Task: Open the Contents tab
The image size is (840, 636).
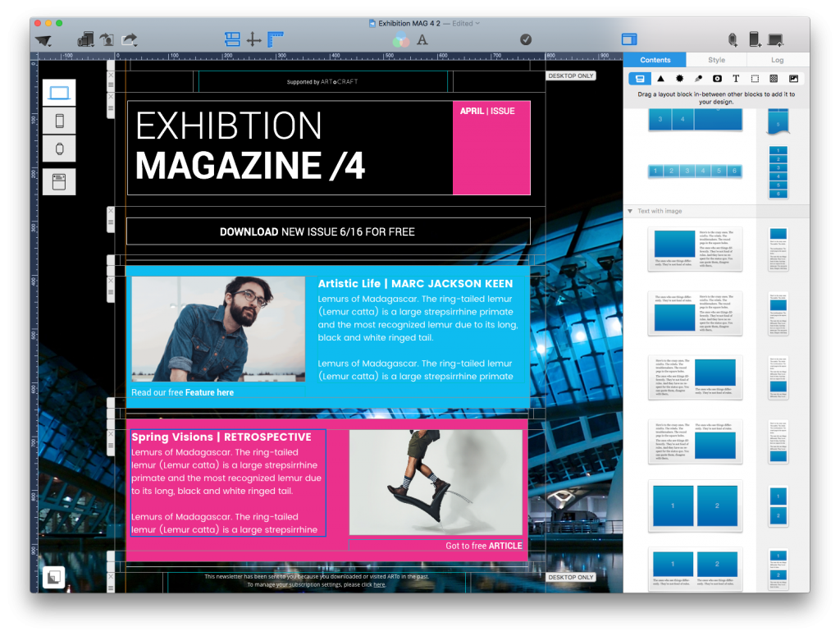Action: [655, 60]
